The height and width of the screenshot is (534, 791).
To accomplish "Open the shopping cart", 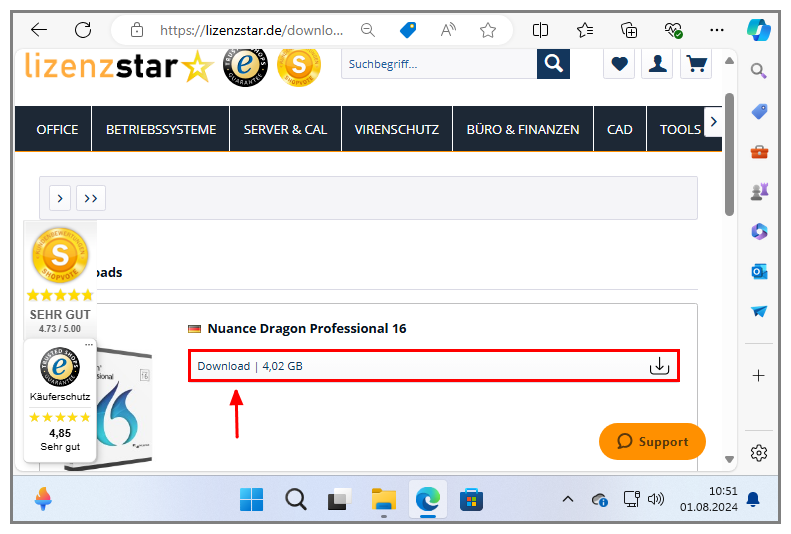I will click(x=696, y=64).
